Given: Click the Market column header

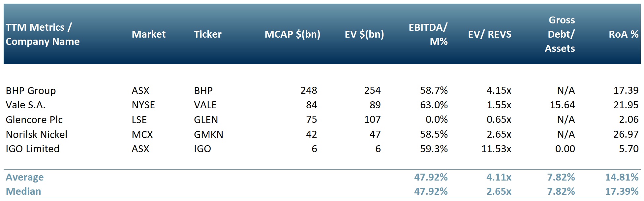Looking at the screenshot, I should [149, 34].
